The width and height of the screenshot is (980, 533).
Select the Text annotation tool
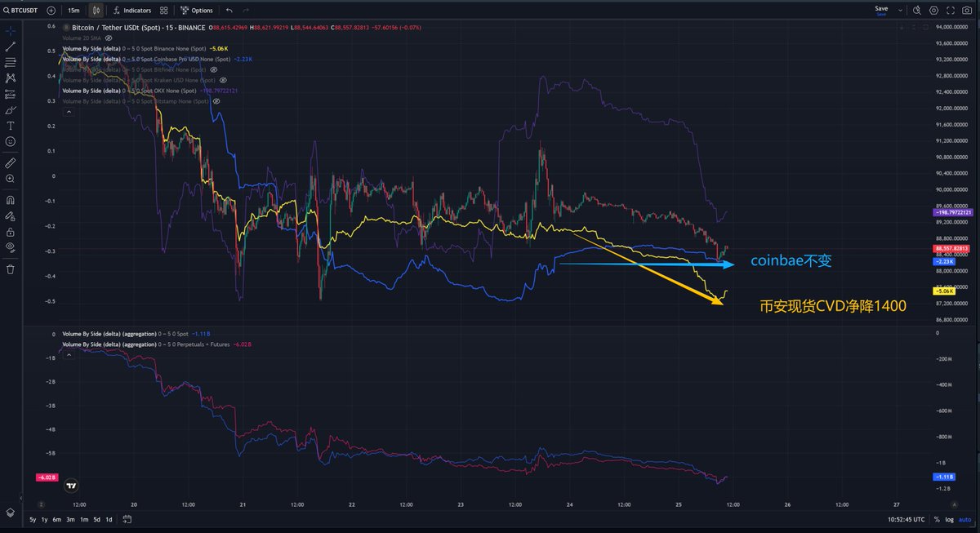click(x=11, y=126)
